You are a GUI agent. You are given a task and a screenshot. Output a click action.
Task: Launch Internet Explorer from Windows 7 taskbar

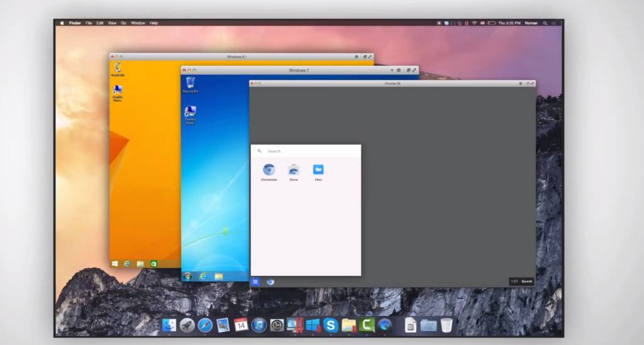203,276
